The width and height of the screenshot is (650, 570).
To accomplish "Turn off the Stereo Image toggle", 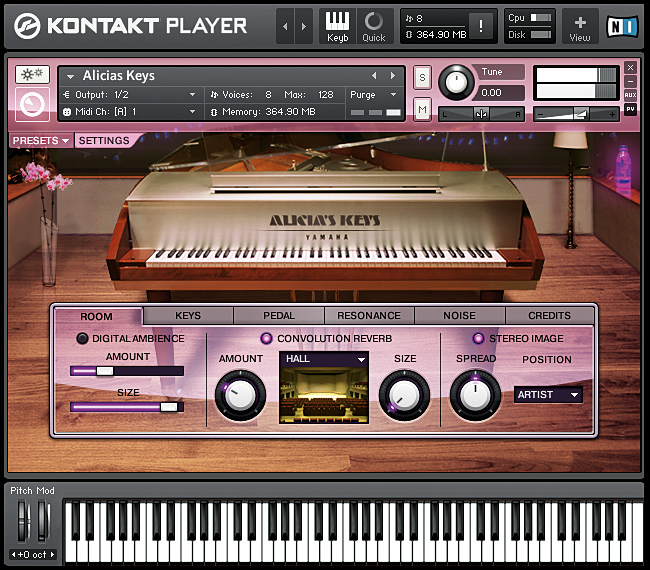I will tap(478, 339).
